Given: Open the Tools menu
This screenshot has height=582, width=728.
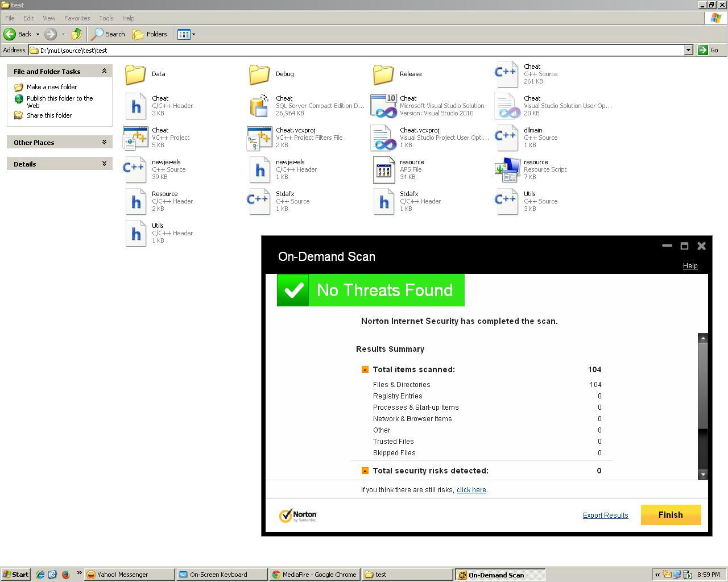Looking at the screenshot, I should [x=106, y=18].
